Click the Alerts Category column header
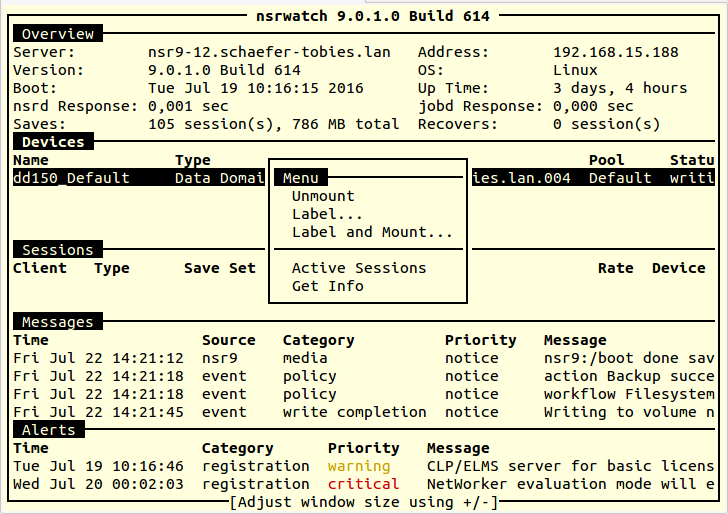Image resolution: width=728 pixels, height=514 pixels. [x=238, y=448]
